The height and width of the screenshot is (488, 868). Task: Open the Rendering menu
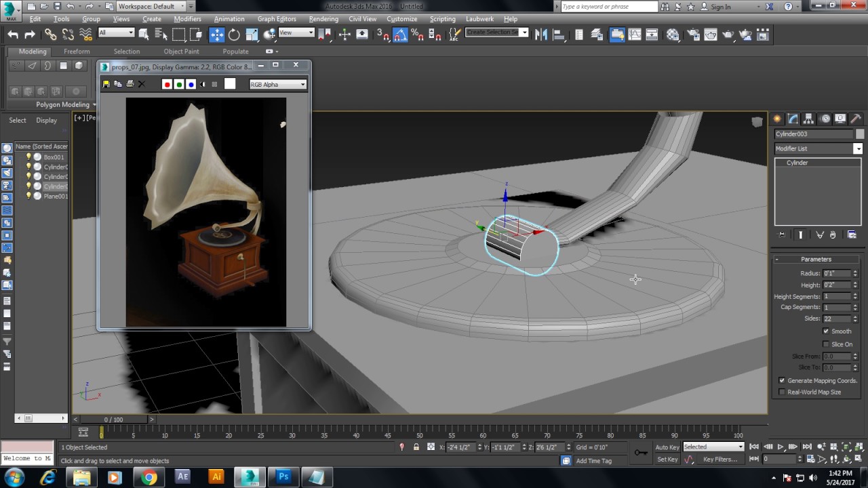tap(323, 19)
